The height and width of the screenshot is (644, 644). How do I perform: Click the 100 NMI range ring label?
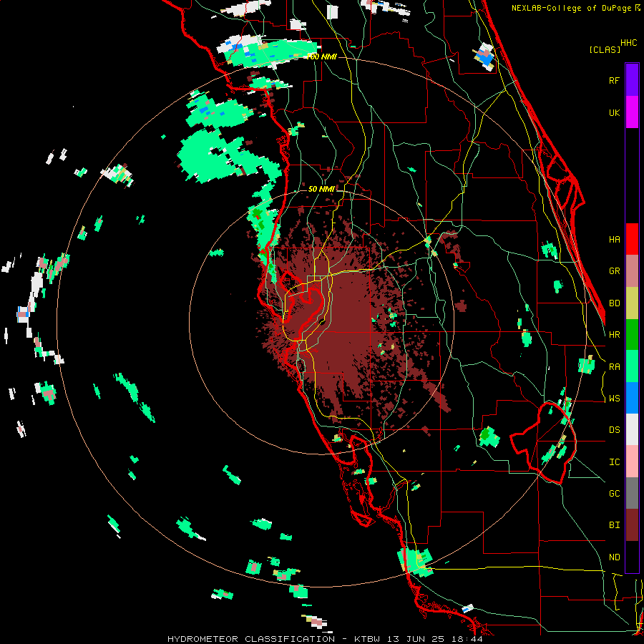(x=321, y=57)
